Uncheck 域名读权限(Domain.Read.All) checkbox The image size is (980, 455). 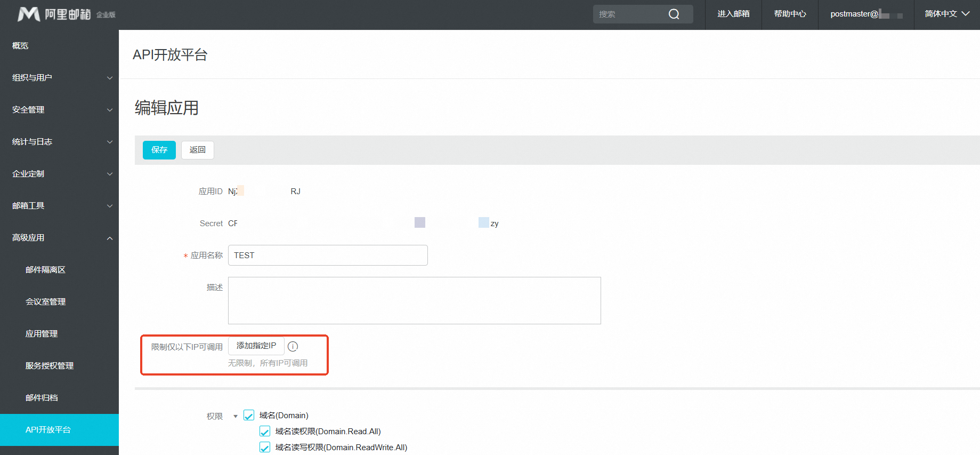coord(265,432)
